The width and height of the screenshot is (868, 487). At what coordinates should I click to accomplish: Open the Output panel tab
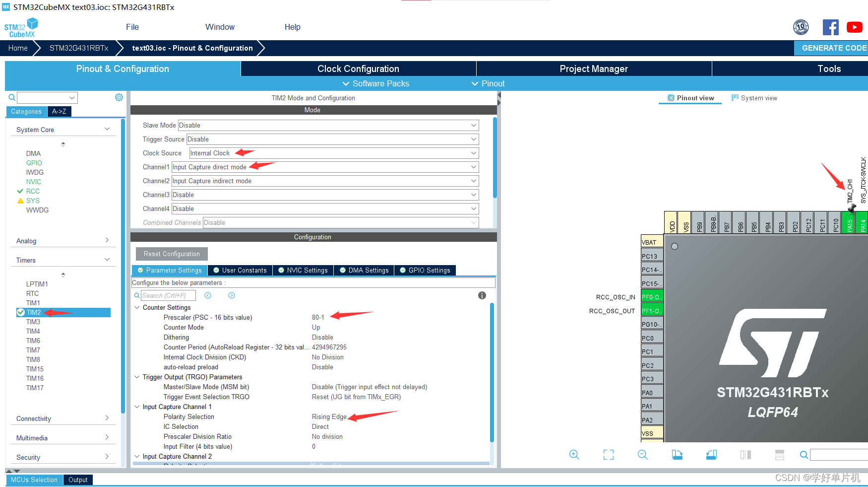pos(78,480)
